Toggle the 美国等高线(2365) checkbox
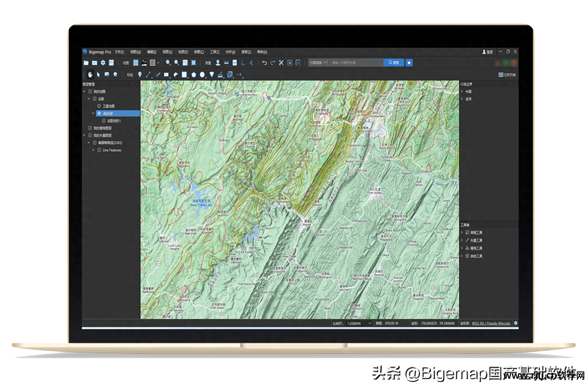The height and width of the screenshot is (392, 588). tap(95, 143)
